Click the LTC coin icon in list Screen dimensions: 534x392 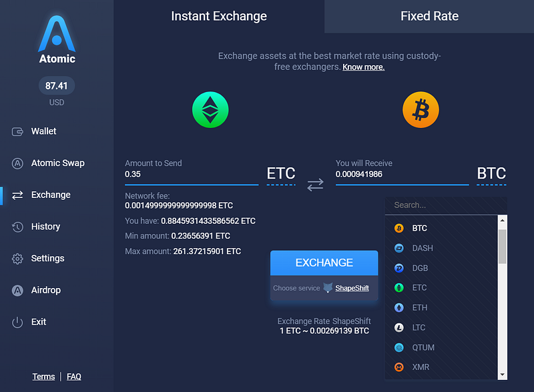coord(398,327)
